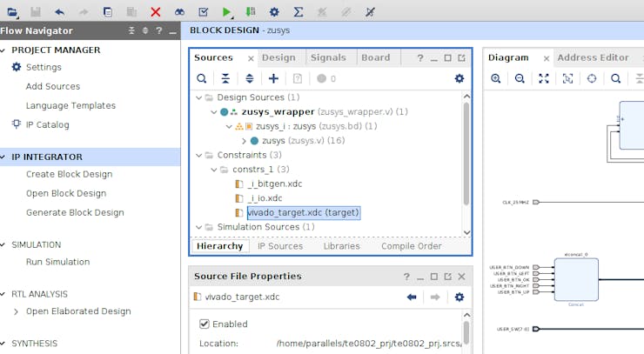Open Language Templates
644x354 pixels.
tap(70, 105)
